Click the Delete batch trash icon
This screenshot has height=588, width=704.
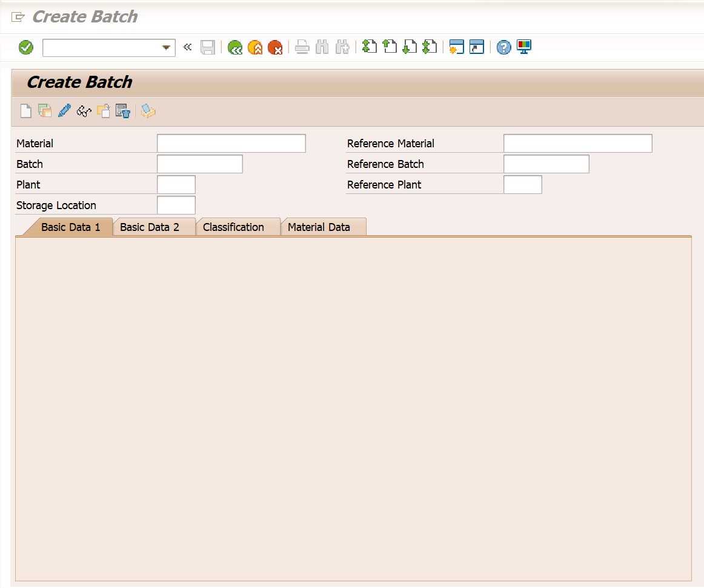pos(123,111)
